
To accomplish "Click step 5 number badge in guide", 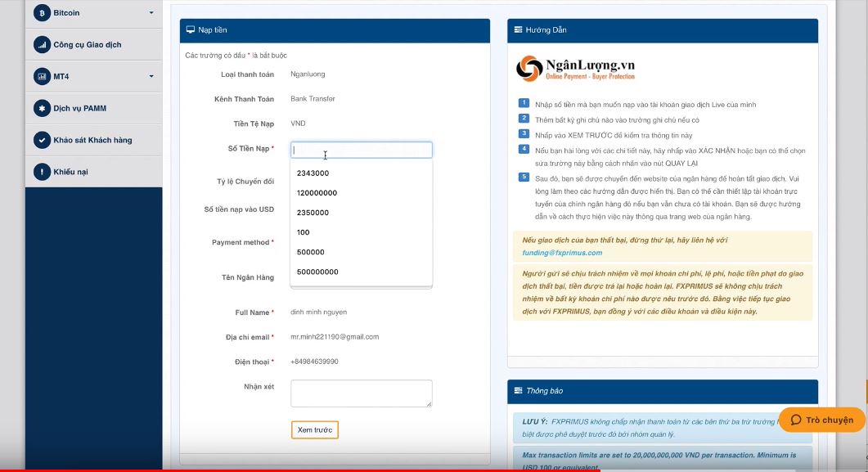I will click(524, 177).
